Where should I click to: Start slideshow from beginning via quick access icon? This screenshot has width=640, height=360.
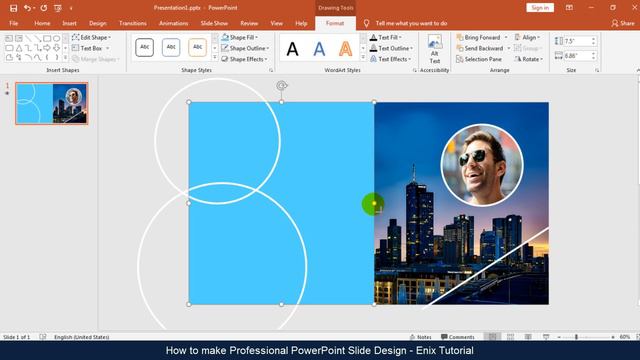click(58, 8)
